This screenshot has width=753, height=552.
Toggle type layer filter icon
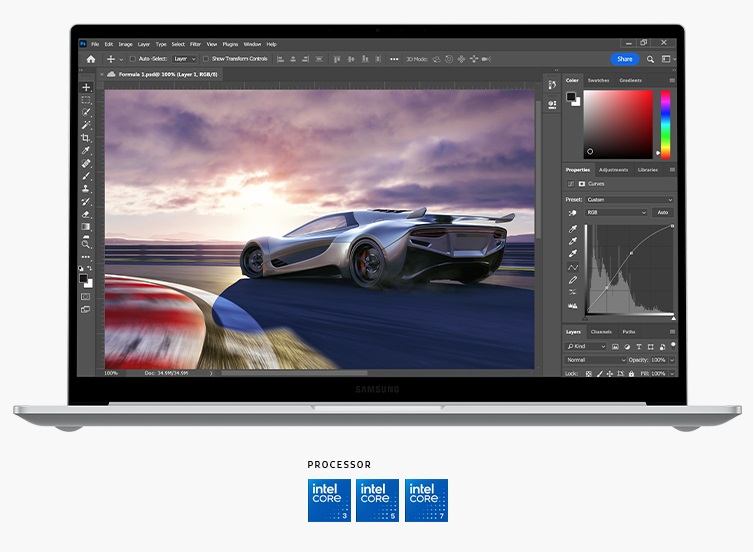click(639, 346)
